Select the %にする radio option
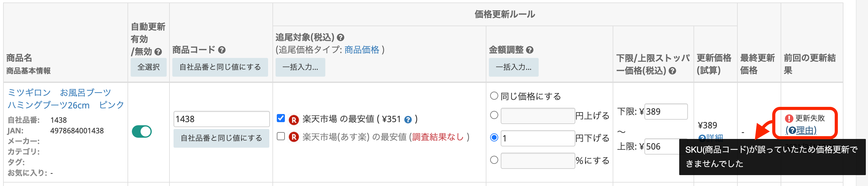Image resolution: width=868 pixels, height=186 pixels. point(494,160)
